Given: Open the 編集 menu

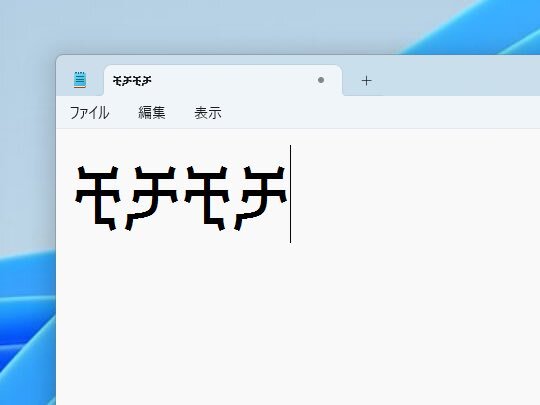Looking at the screenshot, I should tap(152, 113).
